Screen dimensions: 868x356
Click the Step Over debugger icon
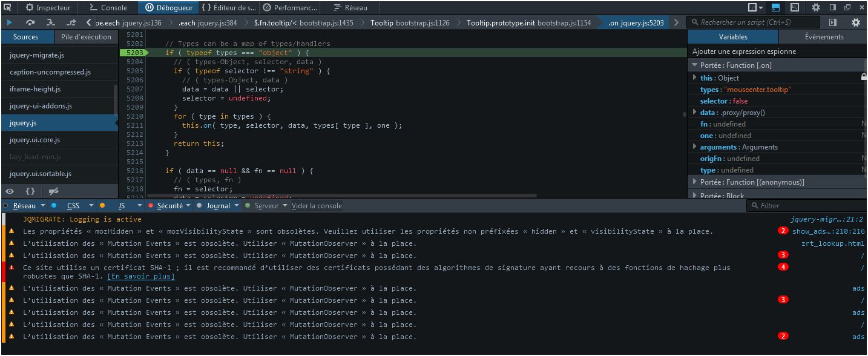30,22
